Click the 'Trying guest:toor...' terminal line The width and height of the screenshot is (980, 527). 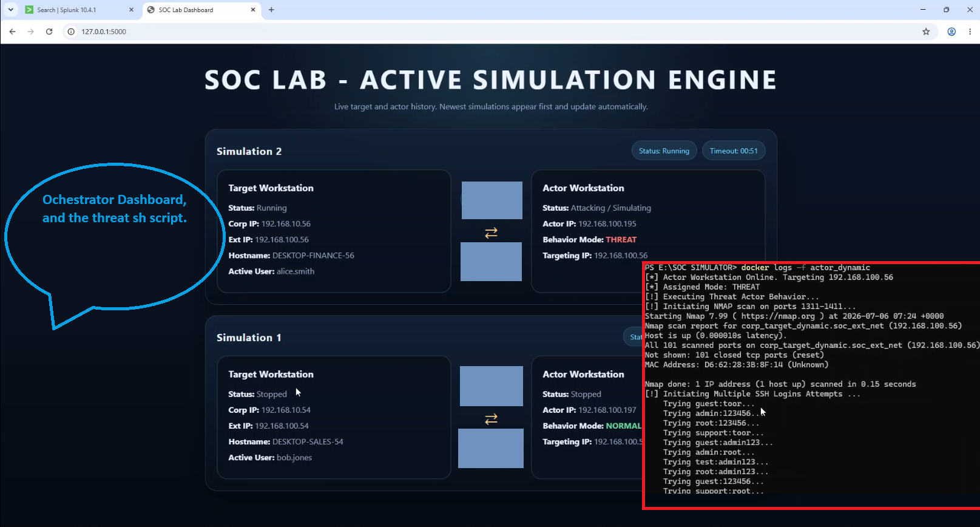coord(709,404)
